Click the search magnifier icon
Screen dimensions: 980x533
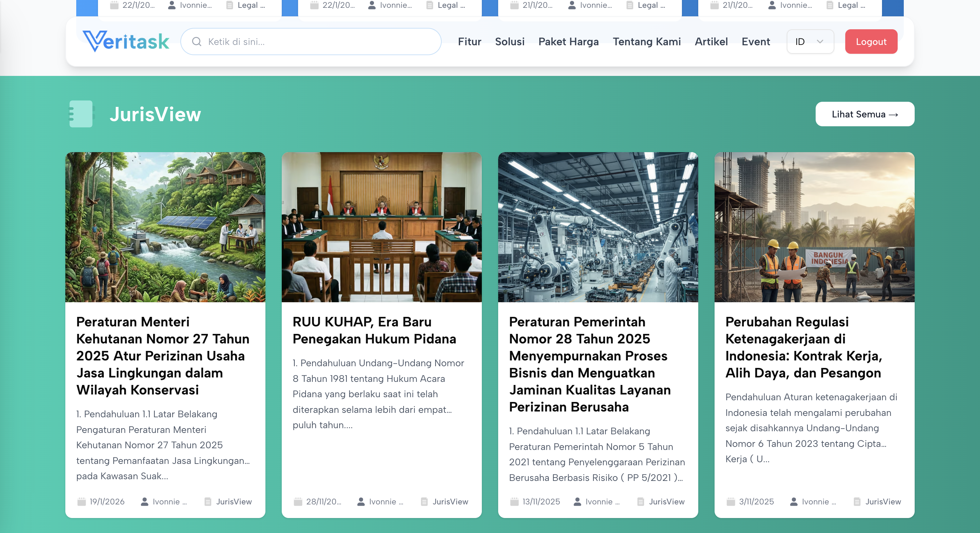(x=196, y=42)
